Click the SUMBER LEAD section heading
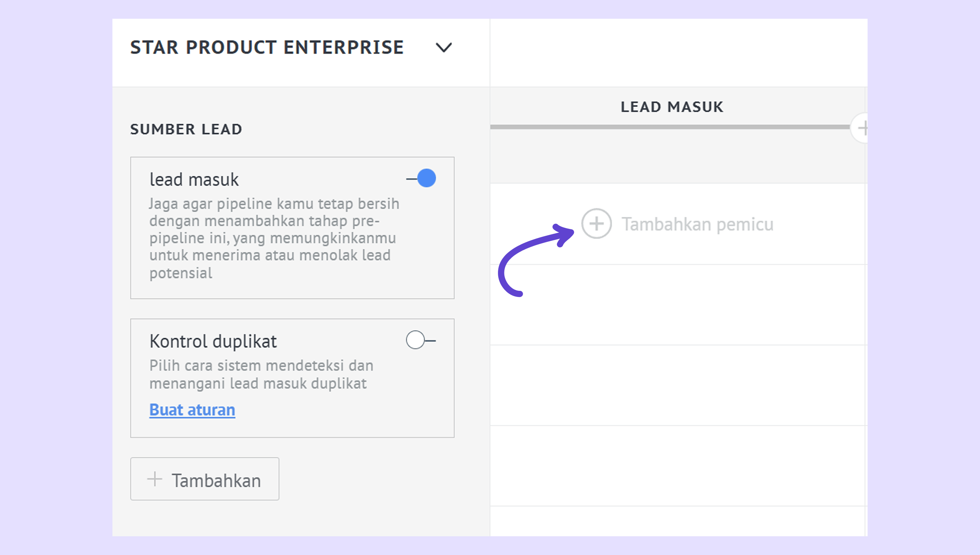The image size is (980, 555). [x=186, y=130]
